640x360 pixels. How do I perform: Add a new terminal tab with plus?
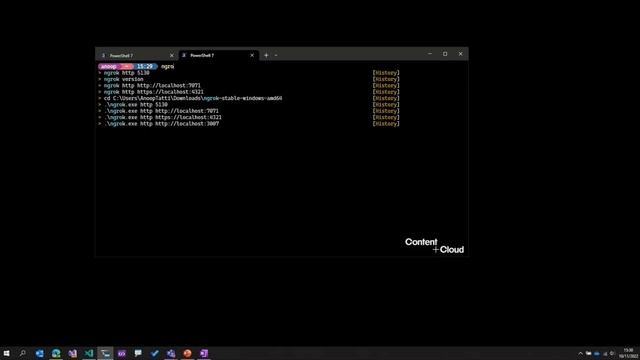[x=266, y=55]
